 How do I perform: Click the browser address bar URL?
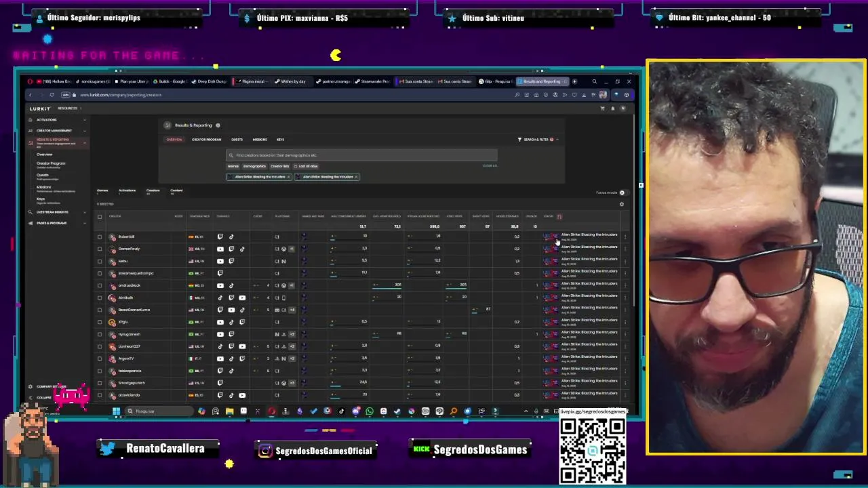(x=121, y=95)
